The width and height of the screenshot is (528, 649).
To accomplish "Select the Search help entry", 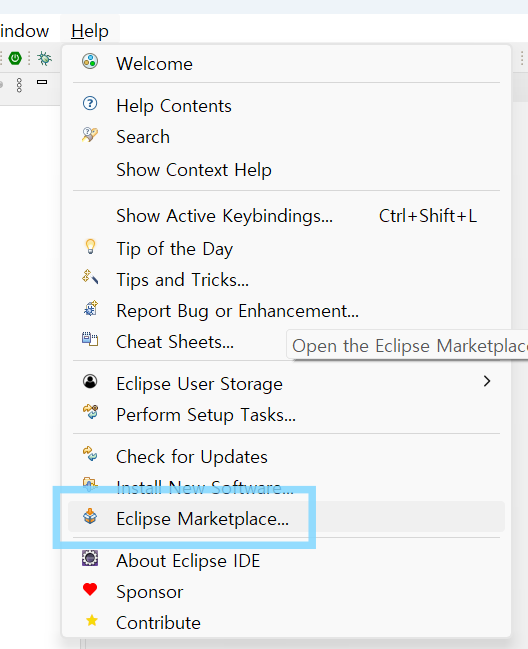I will 286,137.
